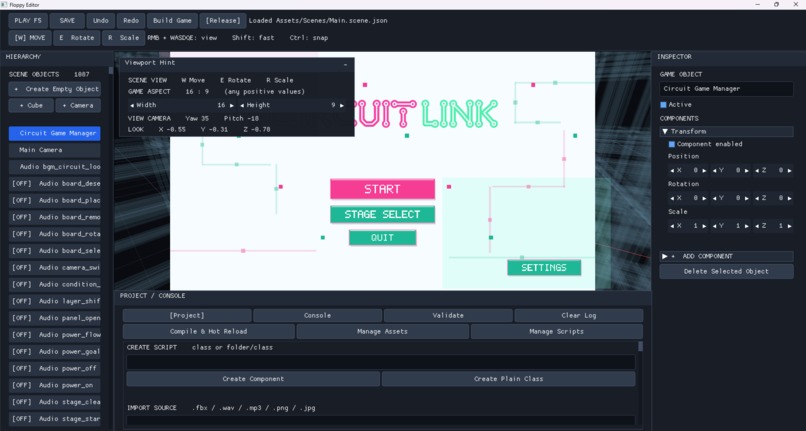Screen dimensions: 806x431
Task: Increase aspect Height with right arrow
Action: [x=342, y=105]
